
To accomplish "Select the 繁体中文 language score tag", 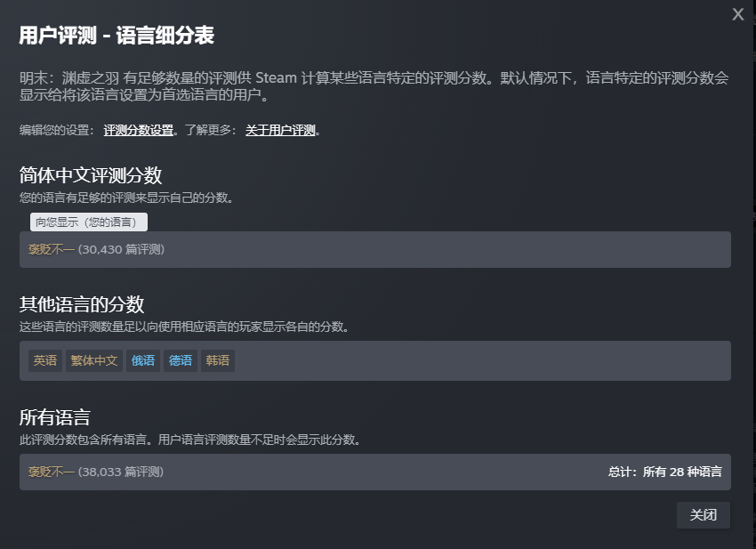I will click(94, 360).
